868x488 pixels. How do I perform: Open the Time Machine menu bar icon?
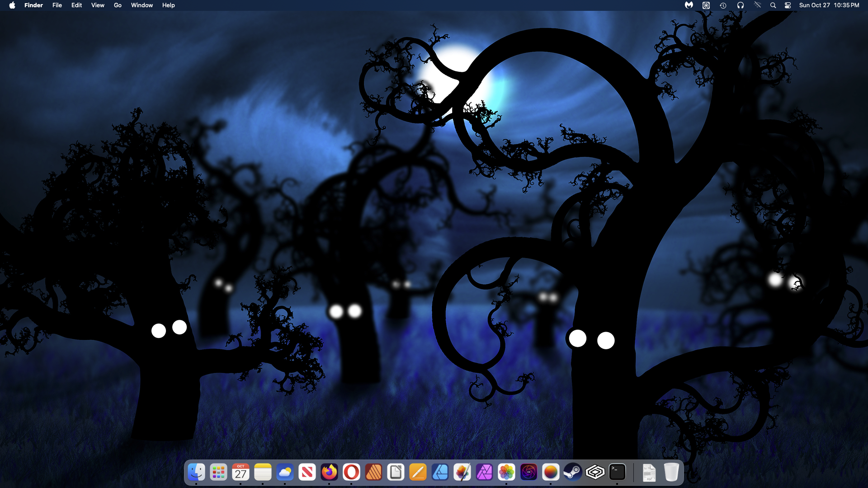(723, 5)
